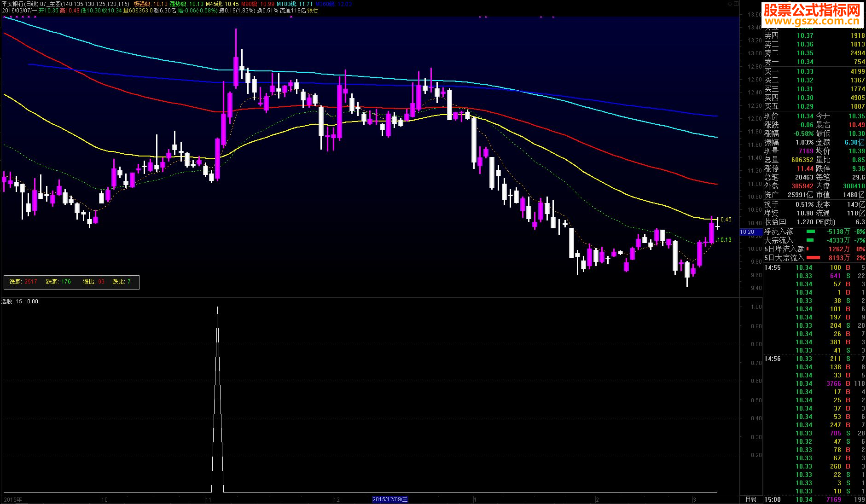This screenshot has width=866, height=504.
Task: Click the M90线 10.99 legend label
Action: (258, 4)
